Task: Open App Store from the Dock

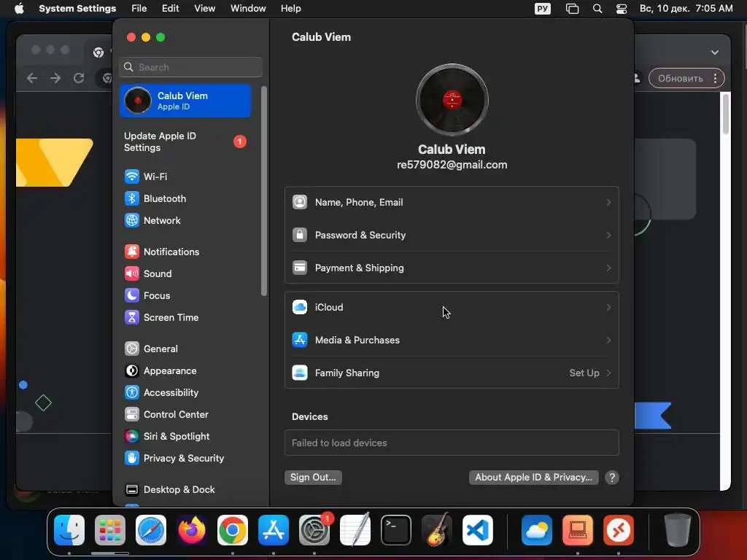Action: click(274, 530)
